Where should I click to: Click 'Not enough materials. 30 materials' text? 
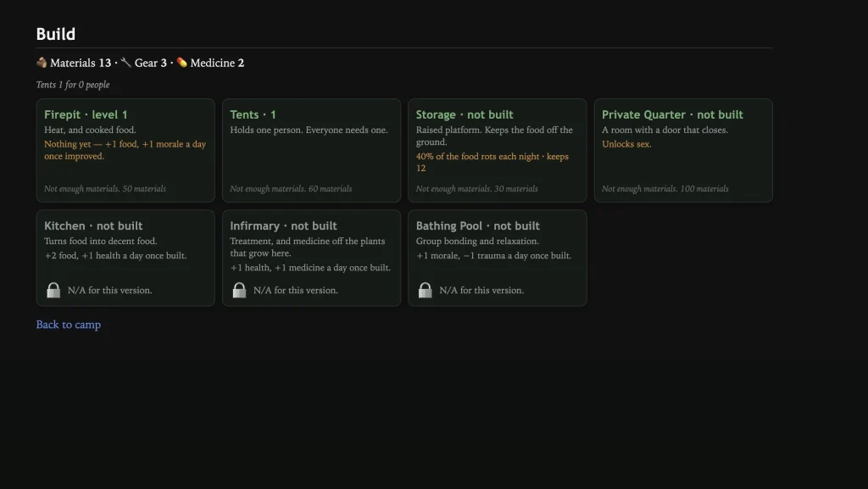pyautogui.click(x=477, y=189)
